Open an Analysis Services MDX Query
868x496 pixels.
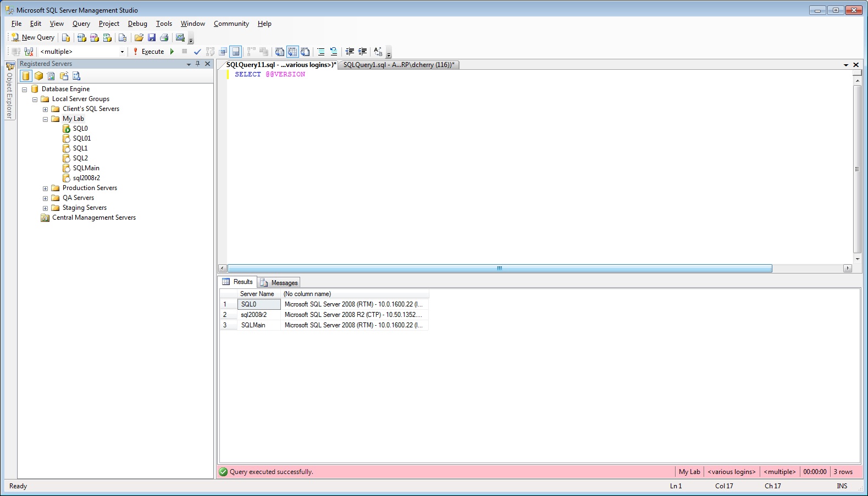81,37
